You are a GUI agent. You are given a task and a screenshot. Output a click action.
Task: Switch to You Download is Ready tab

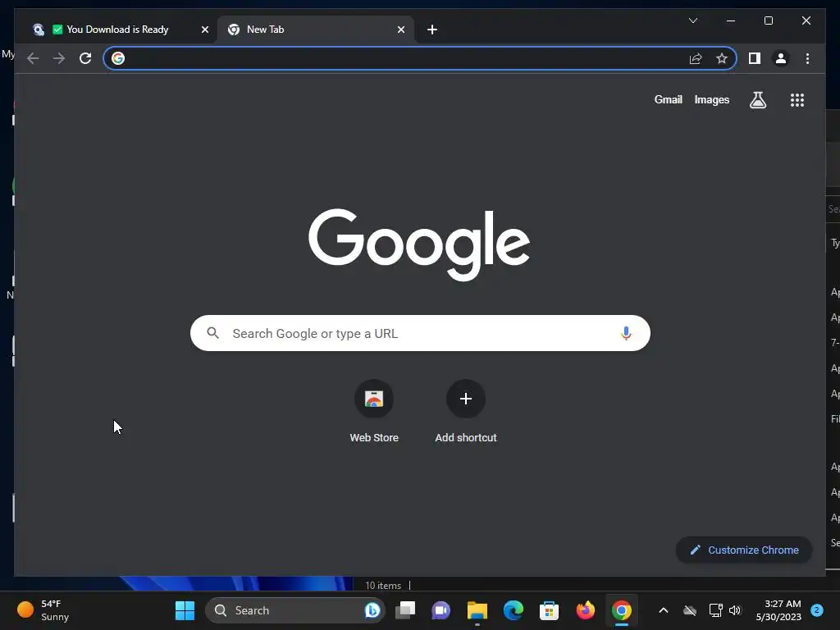coord(117,30)
